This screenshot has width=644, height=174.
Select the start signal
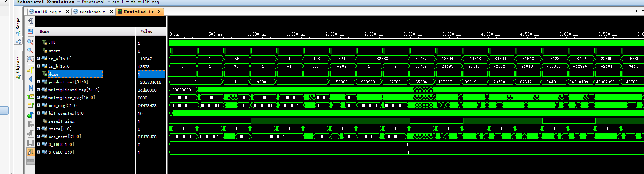[x=55, y=51]
